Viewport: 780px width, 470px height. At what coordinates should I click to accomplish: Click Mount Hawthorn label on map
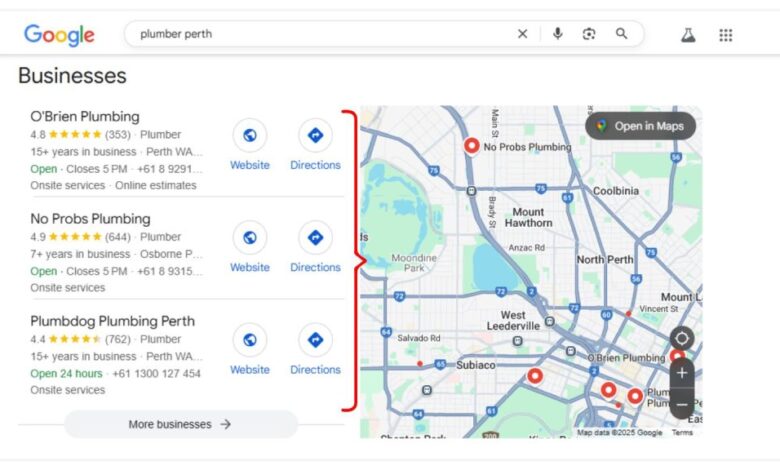[x=528, y=217]
